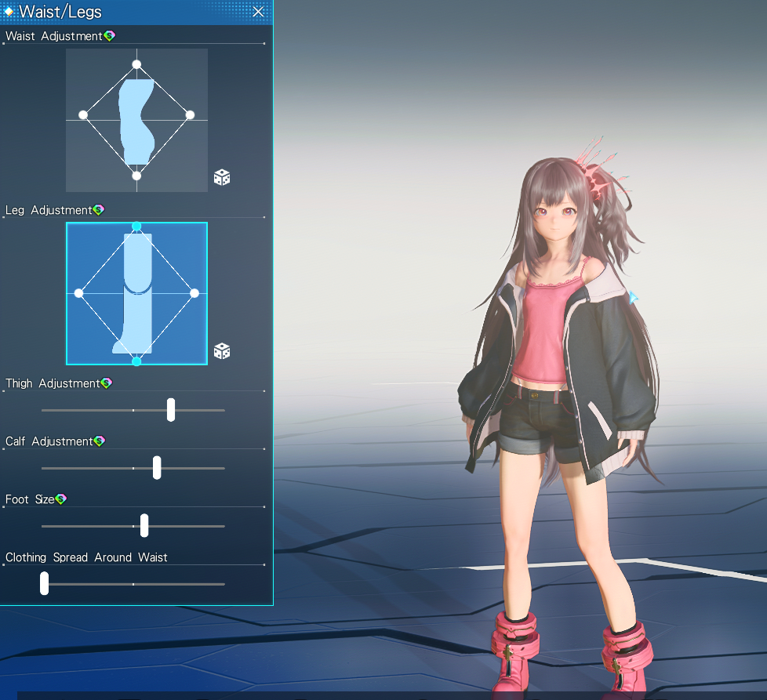Close the Waist/Legs panel
The height and width of the screenshot is (700, 767).
[258, 12]
